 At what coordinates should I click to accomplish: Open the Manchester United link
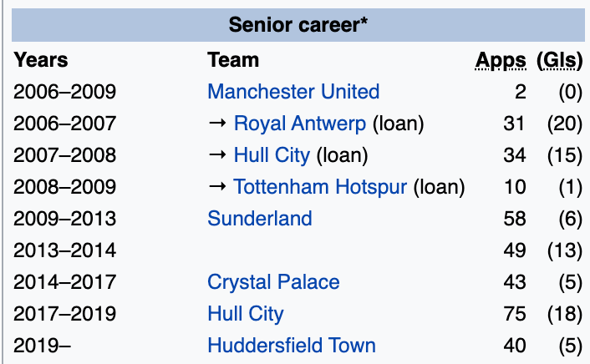pyautogui.click(x=293, y=92)
